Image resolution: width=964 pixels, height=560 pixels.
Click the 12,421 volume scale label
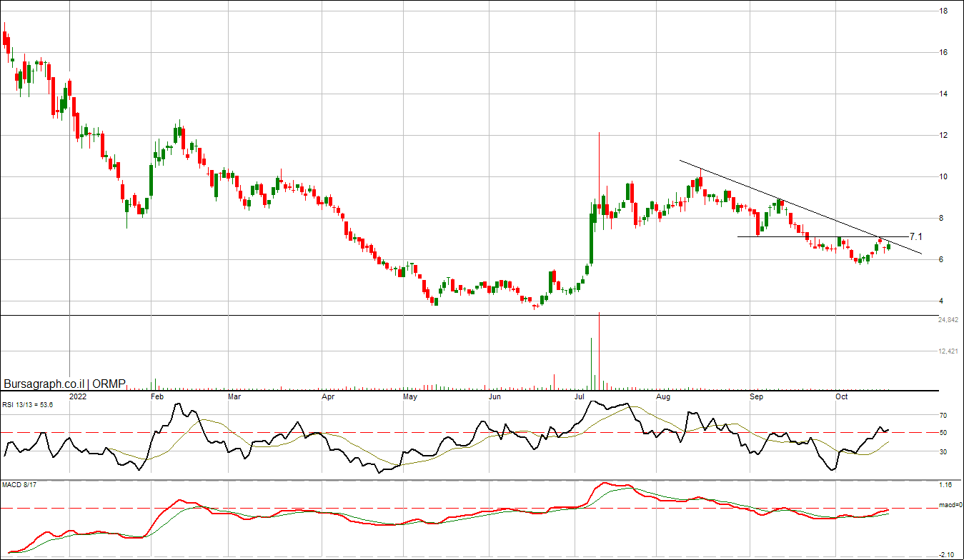click(948, 351)
